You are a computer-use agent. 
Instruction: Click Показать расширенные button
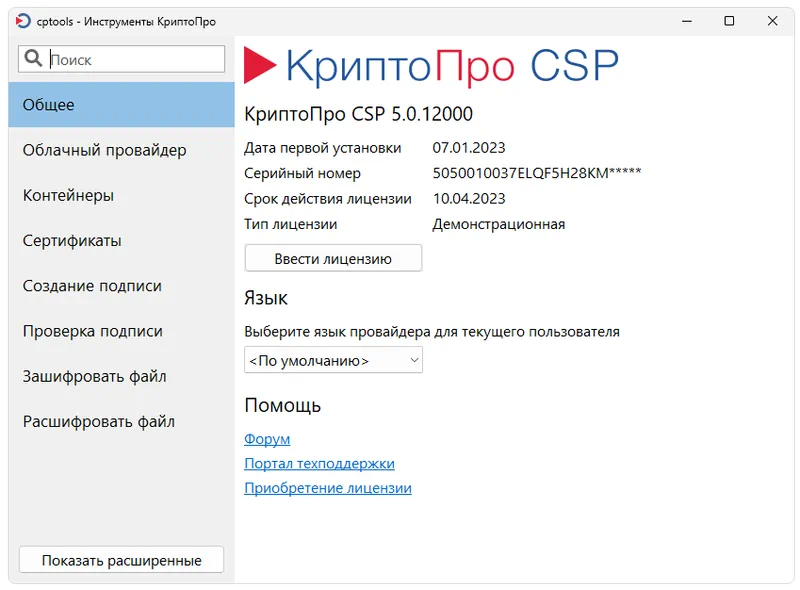121,560
